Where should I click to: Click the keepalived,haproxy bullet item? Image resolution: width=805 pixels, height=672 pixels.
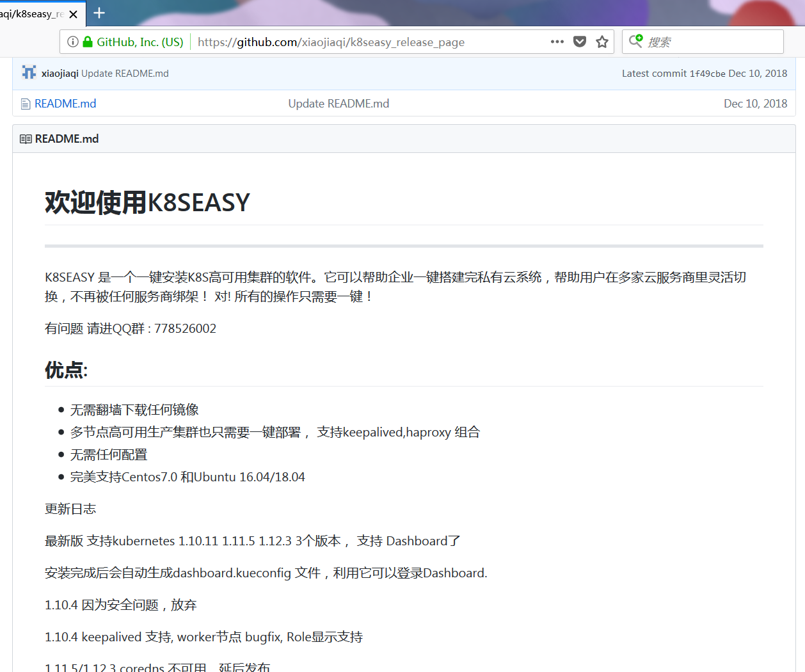(x=275, y=432)
